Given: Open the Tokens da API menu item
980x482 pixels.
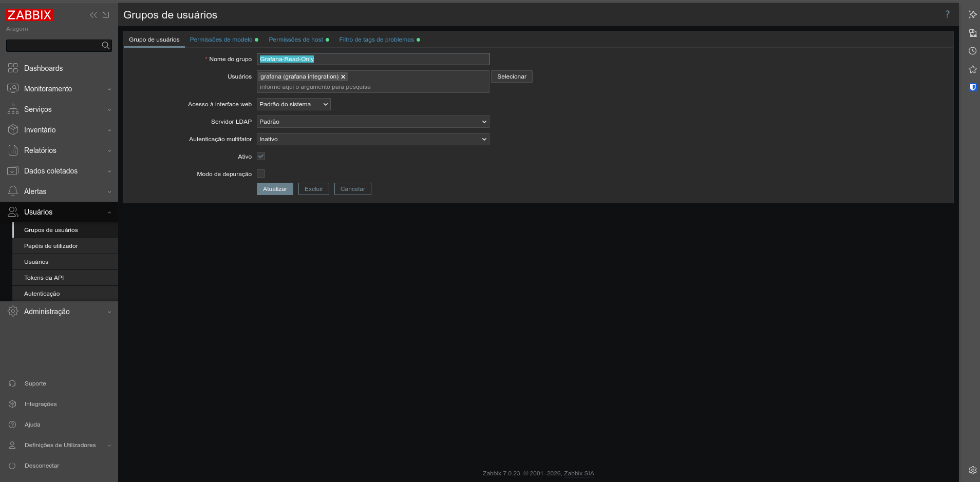Looking at the screenshot, I should coord(44,277).
